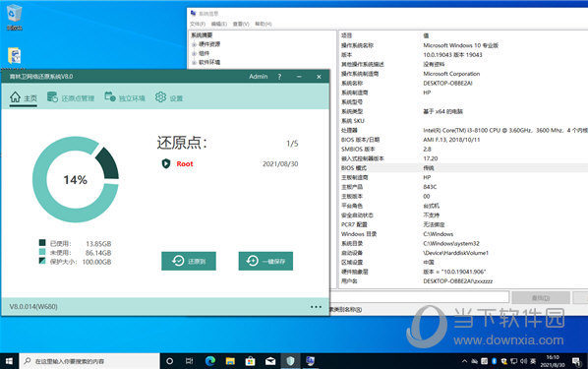Viewport: 588px width, 369px height.
Task: Click the 1/5 restore point counter
Action: 292,144
